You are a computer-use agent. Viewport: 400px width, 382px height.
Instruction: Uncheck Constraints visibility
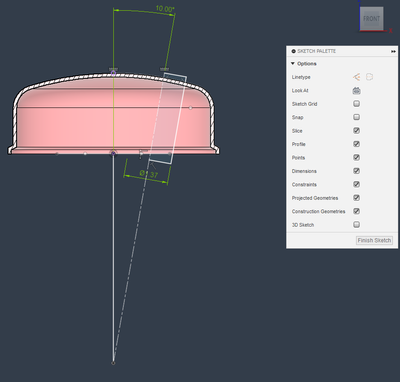[x=356, y=184]
